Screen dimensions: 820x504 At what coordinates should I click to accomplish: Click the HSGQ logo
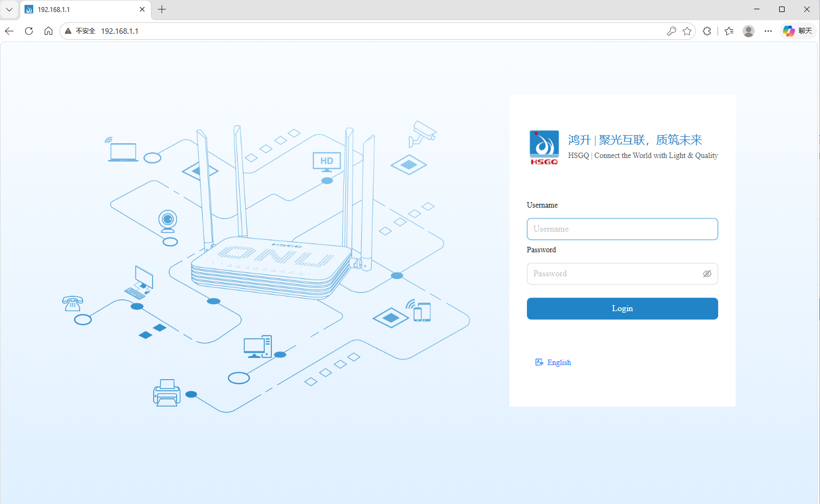(544, 147)
